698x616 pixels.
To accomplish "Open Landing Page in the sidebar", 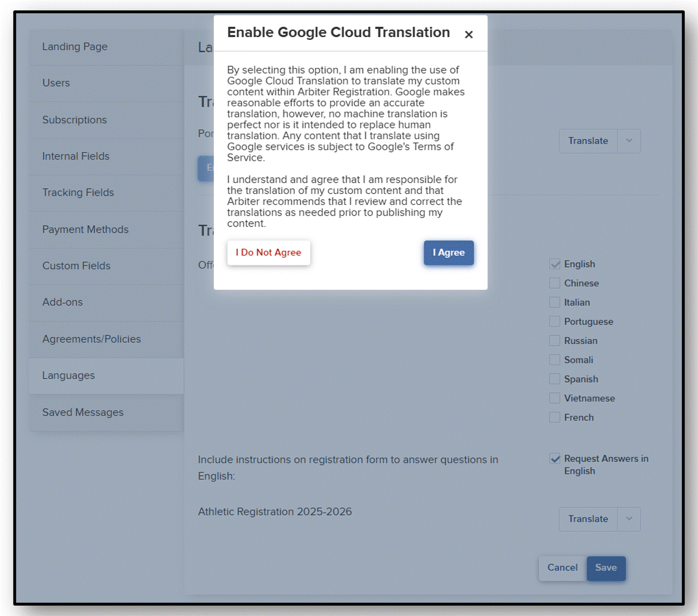I will coord(106,47).
